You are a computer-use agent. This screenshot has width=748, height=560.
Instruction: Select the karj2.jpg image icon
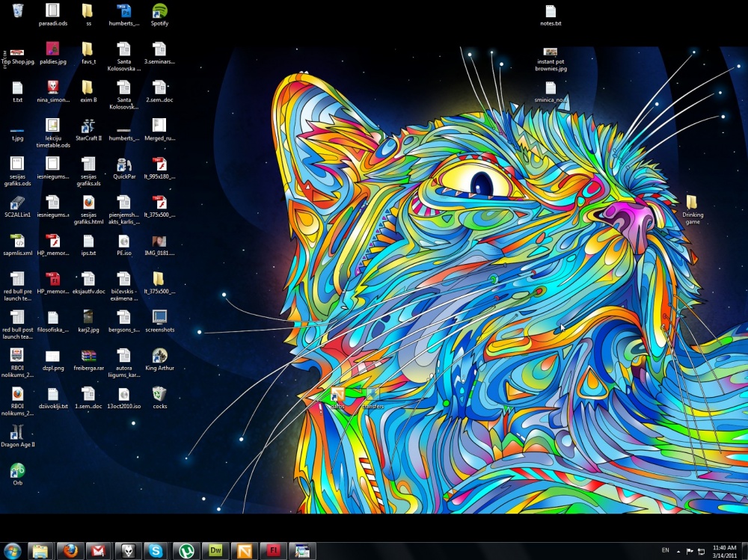(88, 317)
